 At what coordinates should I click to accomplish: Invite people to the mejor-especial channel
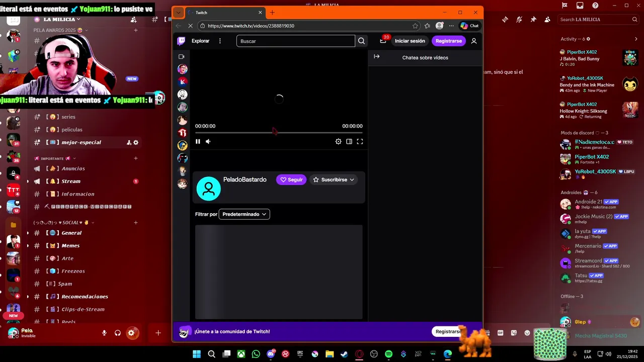pos(129,142)
